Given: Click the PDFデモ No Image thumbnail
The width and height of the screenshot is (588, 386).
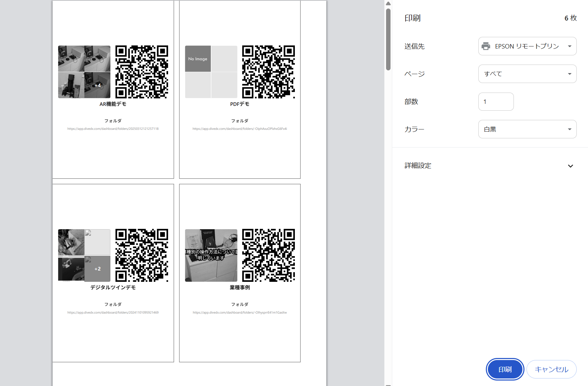Looking at the screenshot, I should click(211, 72).
